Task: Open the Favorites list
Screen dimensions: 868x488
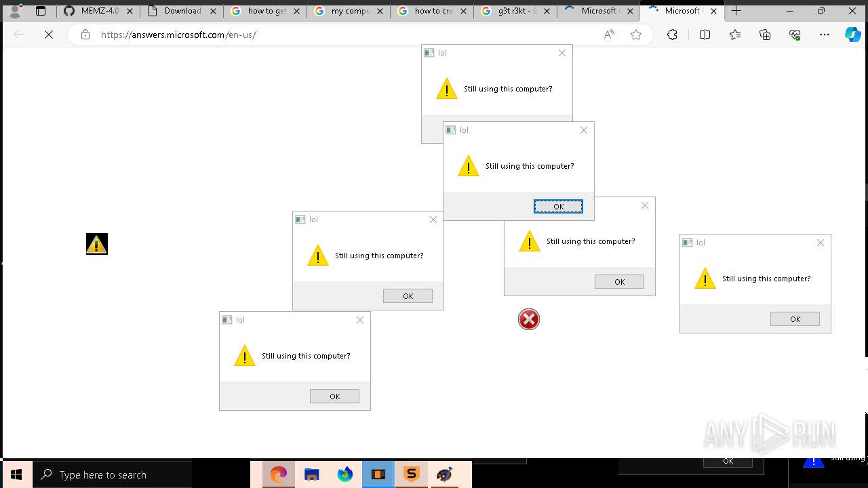Action: (x=735, y=35)
